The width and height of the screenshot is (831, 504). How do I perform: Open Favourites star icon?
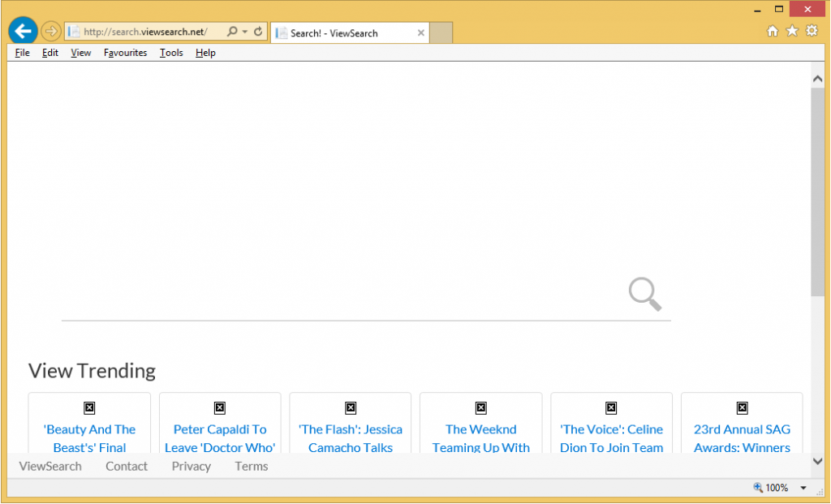coord(792,31)
